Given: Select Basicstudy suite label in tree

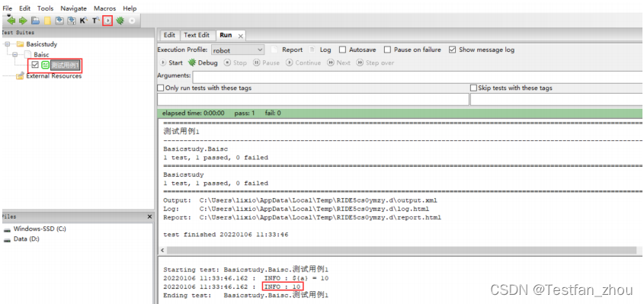Looking at the screenshot, I should point(42,44).
